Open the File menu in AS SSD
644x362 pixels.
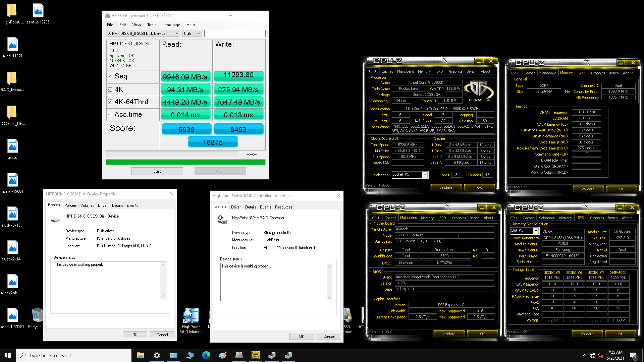click(110, 25)
